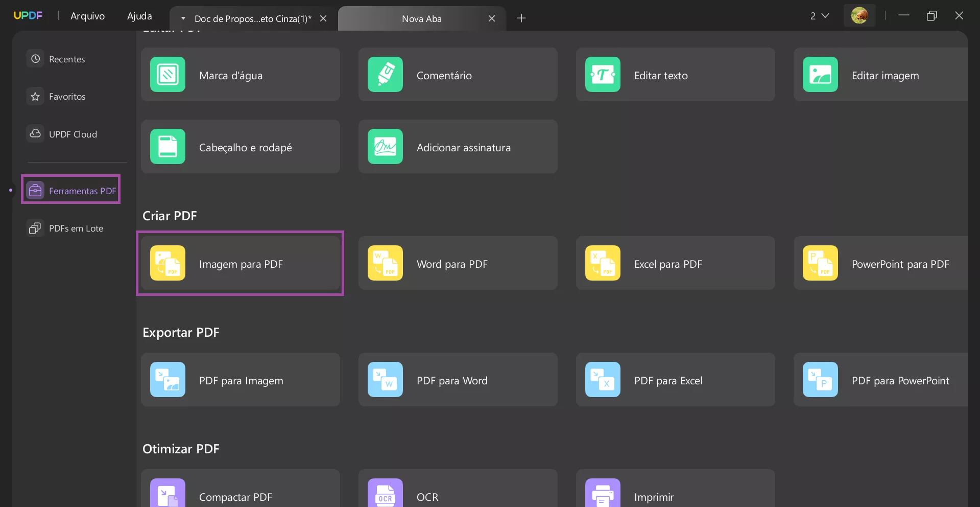The height and width of the screenshot is (507, 980).
Task: Click the Compactar PDF label
Action: pos(235,497)
